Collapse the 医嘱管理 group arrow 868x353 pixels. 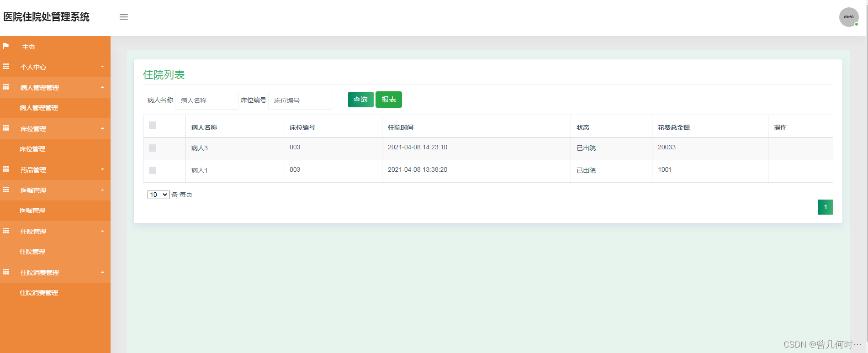[x=102, y=190]
